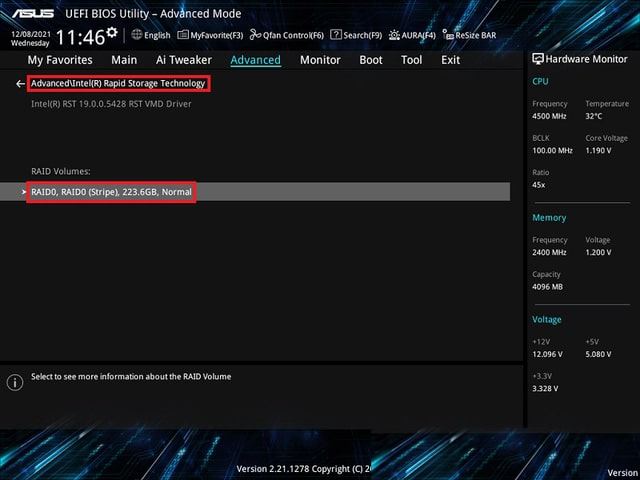Screen dimensions: 640x480
Task: Click +3.3V reading 3.328 V
Action: click(545, 389)
